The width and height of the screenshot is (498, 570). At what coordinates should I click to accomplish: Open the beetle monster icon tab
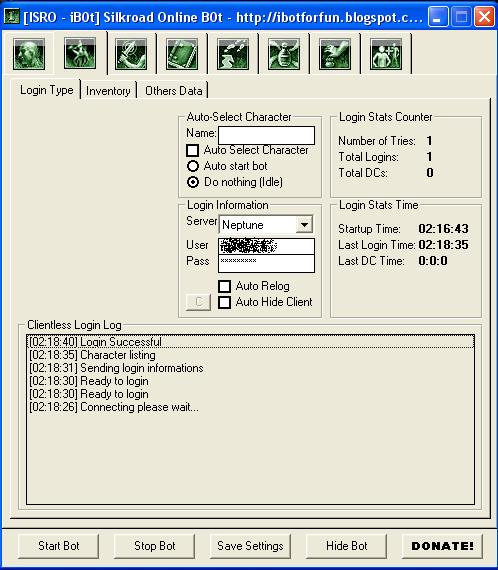coord(284,54)
